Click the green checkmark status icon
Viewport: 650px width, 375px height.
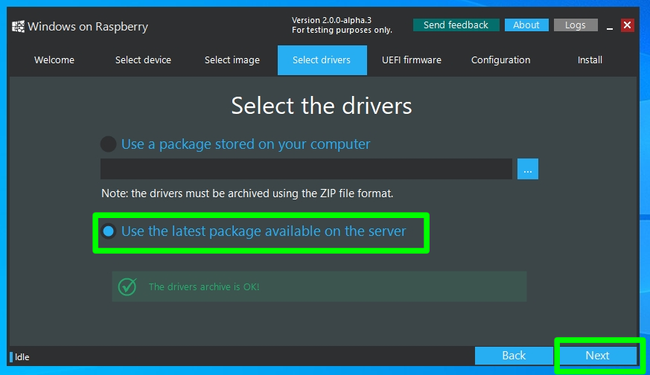pyautogui.click(x=127, y=286)
